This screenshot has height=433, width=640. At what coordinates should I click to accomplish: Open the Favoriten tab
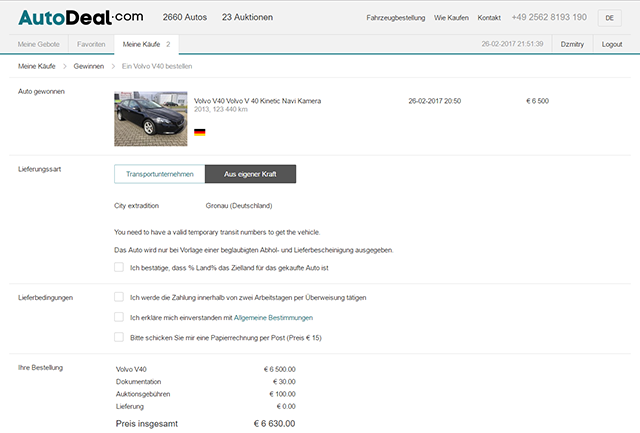tap(91, 44)
